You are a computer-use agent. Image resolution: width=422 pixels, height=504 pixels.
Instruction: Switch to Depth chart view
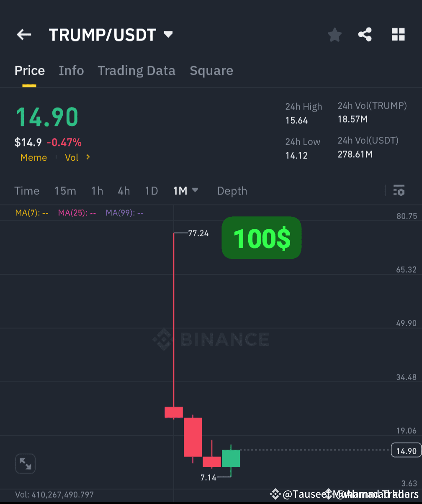(232, 191)
